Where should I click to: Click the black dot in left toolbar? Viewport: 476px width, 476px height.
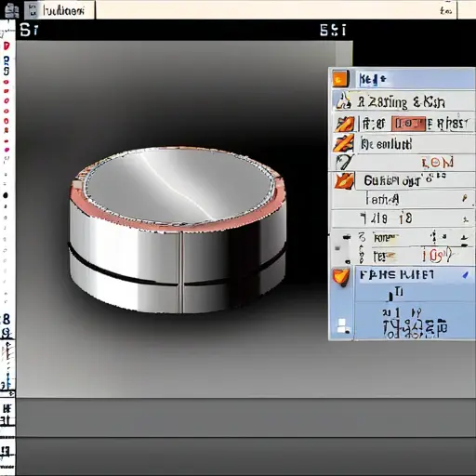pos(6,195)
